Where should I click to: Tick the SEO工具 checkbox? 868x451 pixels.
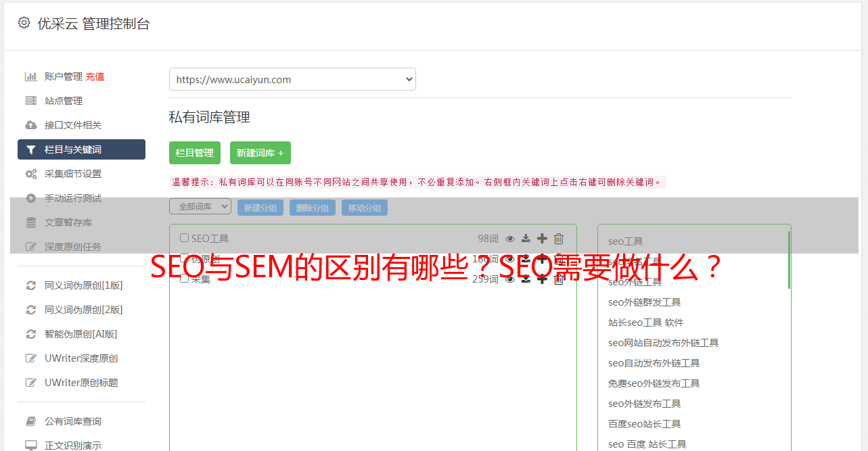coord(184,238)
